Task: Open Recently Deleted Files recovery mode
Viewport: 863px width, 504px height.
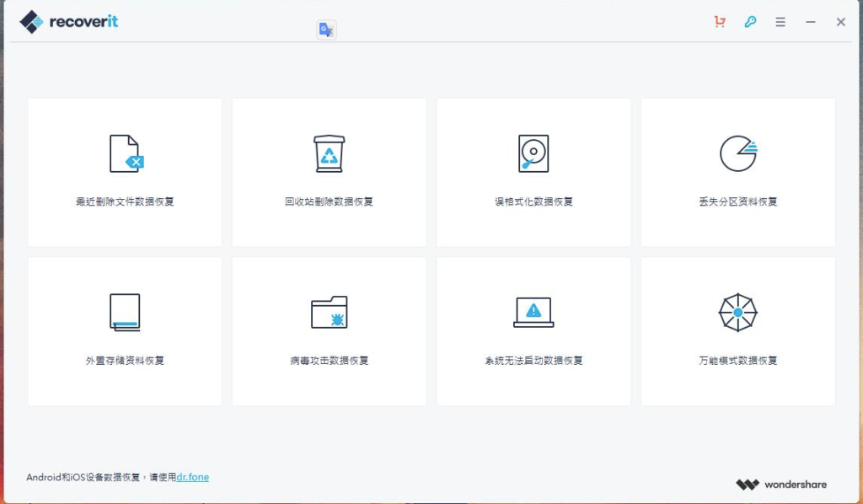Action: 124,172
